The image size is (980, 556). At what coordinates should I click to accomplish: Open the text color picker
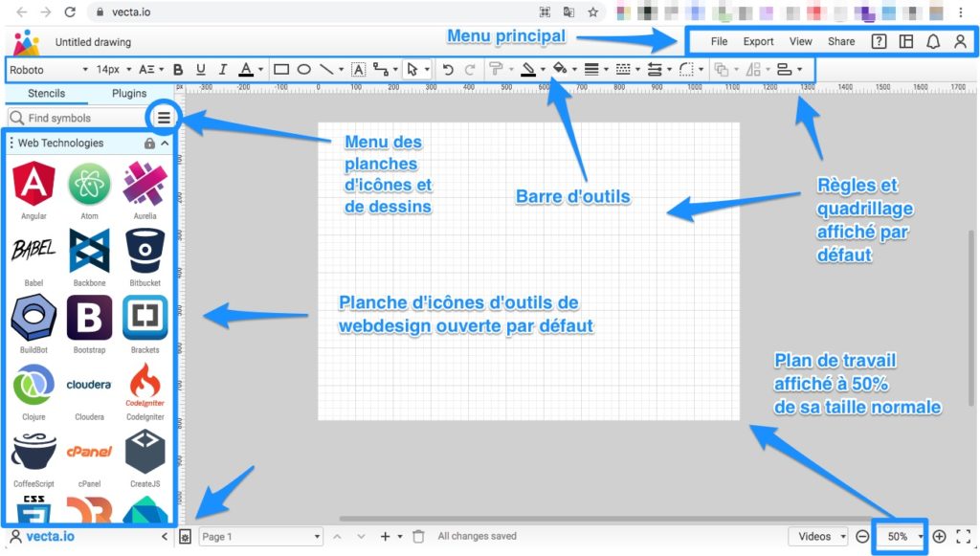point(246,70)
